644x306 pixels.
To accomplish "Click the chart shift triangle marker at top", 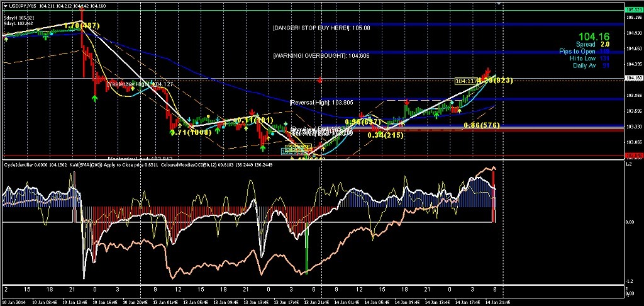I will coord(499,3).
